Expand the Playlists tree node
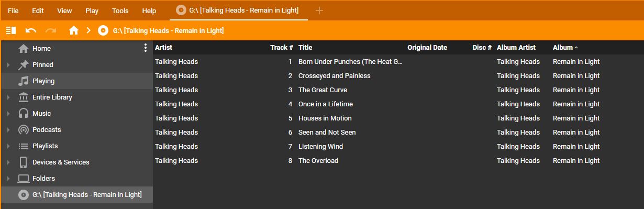The height and width of the screenshot is (209, 644). point(8,146)
